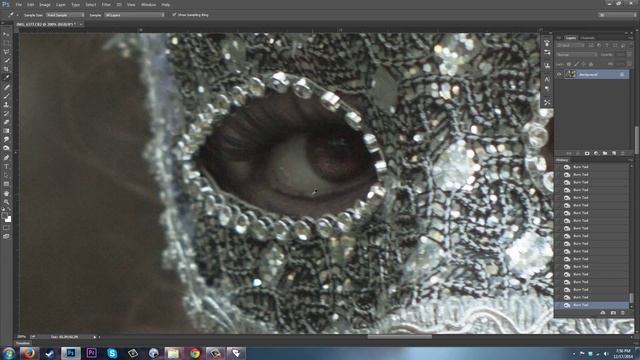Open the Sample Size dropdown

65,15
